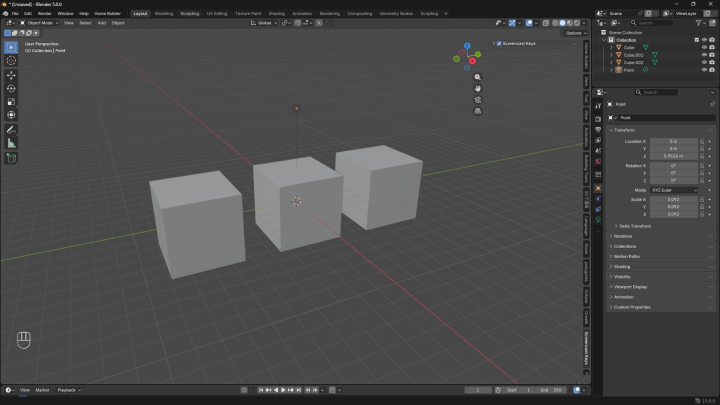The width and height of the screenshot is (720, 405).
Task: Open the Object Mode dropdown
Action: click(39, 23)
